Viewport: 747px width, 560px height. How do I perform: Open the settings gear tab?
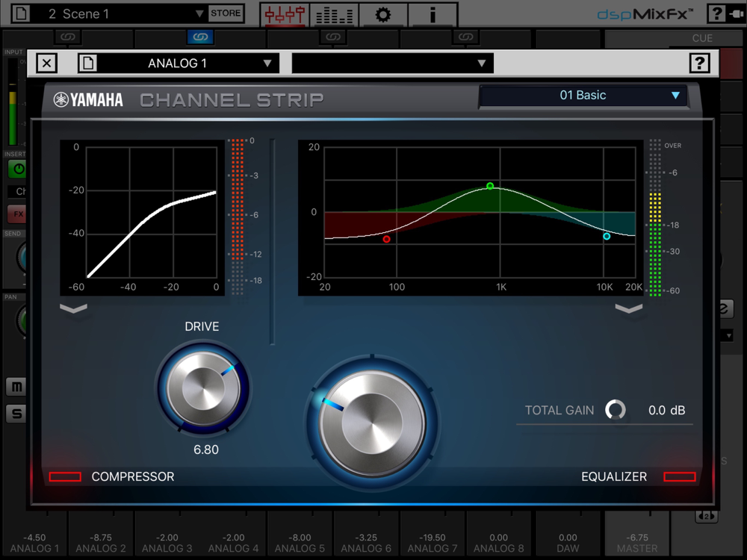click(383, 14)
